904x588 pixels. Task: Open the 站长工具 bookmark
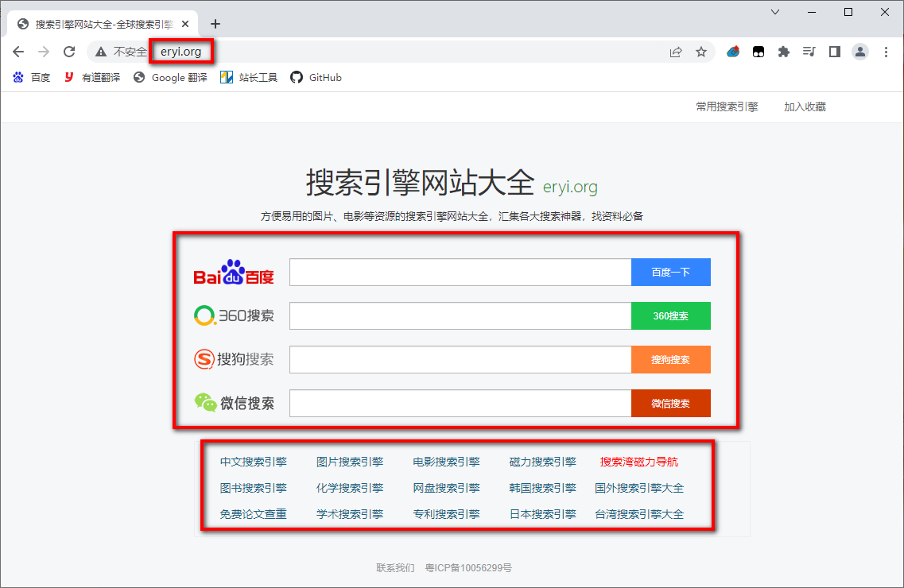point(249,78)
